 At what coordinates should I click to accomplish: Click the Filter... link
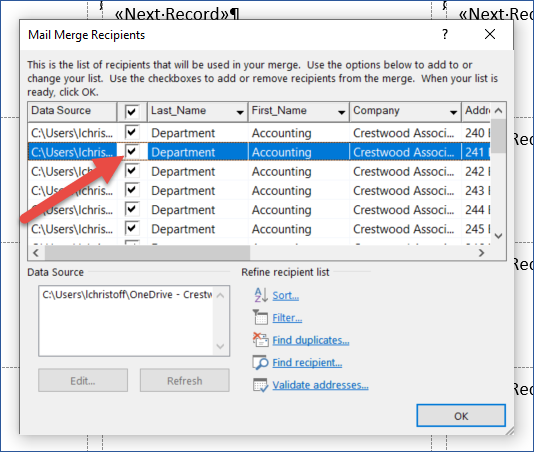click(x=287, y=318)
